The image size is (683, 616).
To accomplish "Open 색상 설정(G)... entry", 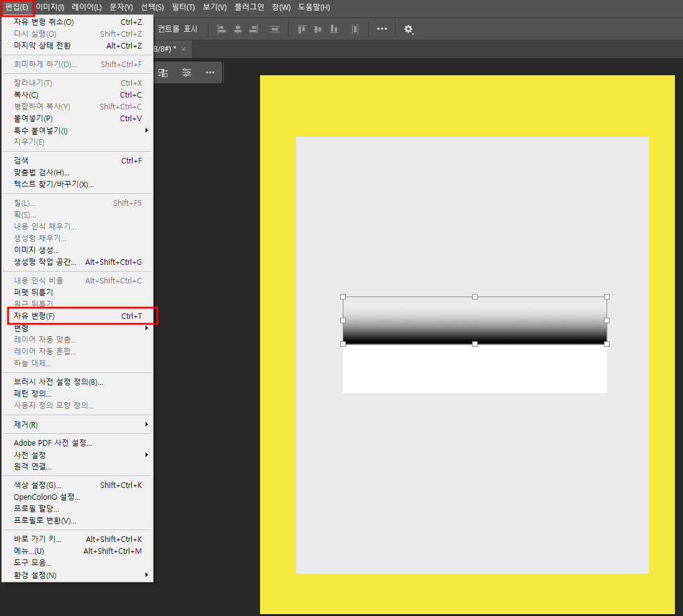I will 78,485.
